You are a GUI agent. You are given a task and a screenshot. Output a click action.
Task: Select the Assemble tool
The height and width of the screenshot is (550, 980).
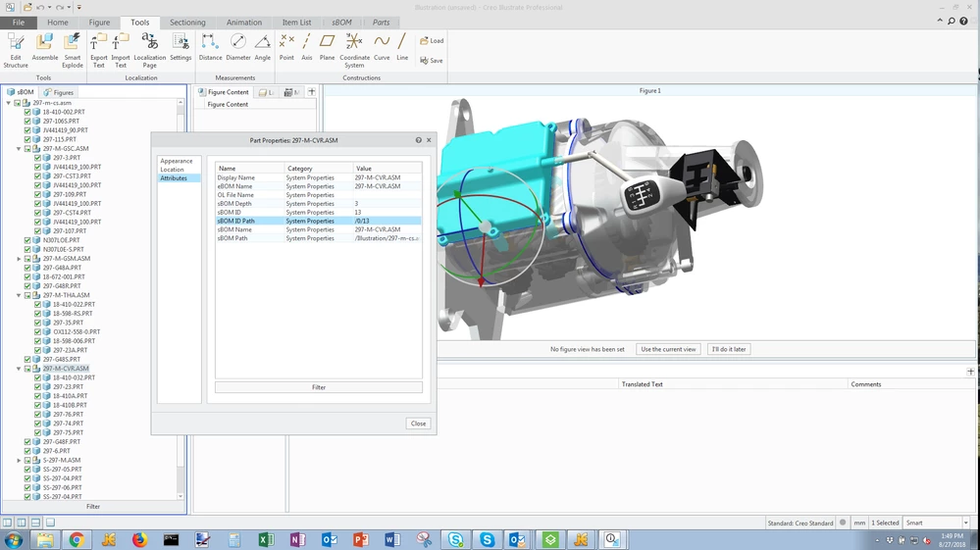pyautogui.click(x=45, y=47)
